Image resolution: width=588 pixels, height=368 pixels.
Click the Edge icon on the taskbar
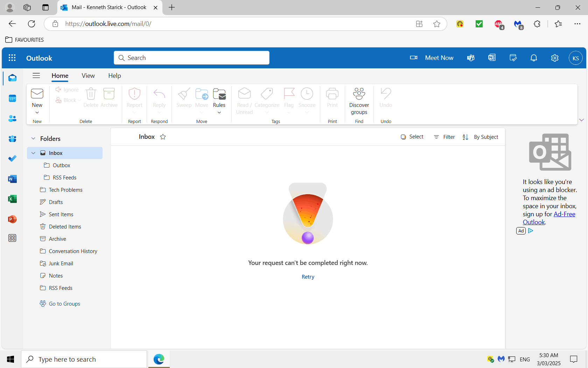tap(159, 359)
